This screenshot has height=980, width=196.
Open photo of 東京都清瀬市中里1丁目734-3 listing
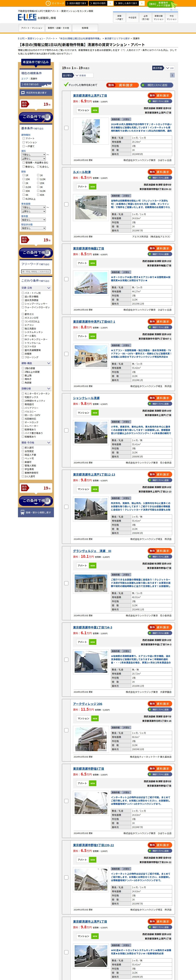91,662
